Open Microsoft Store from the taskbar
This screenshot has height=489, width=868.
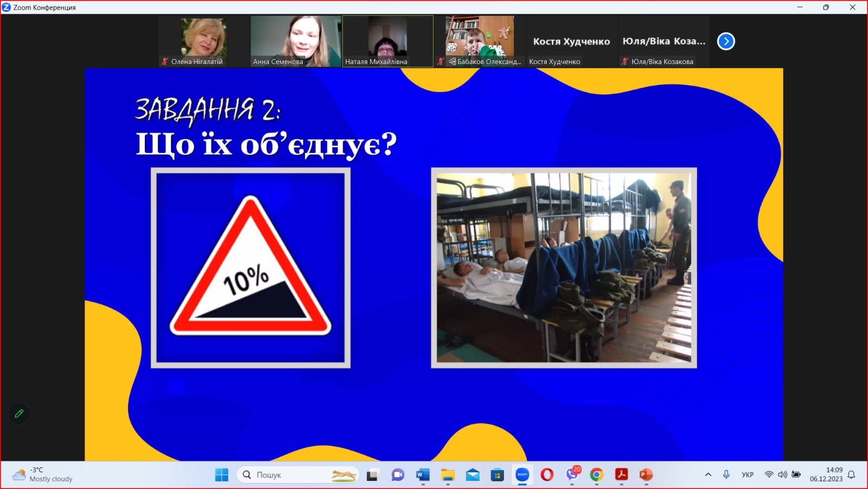click(x=497, y=475)
